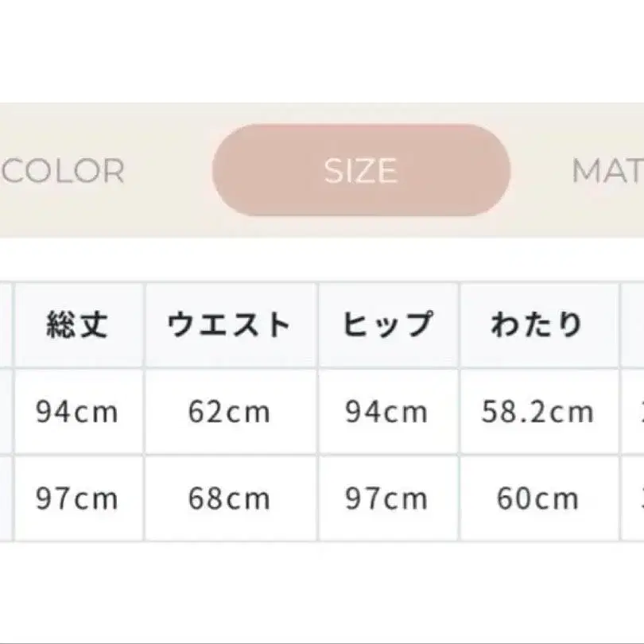Click the cut-off header cell left of 総丈
This screenshot has width=644, height=644.
coord(5,324)
